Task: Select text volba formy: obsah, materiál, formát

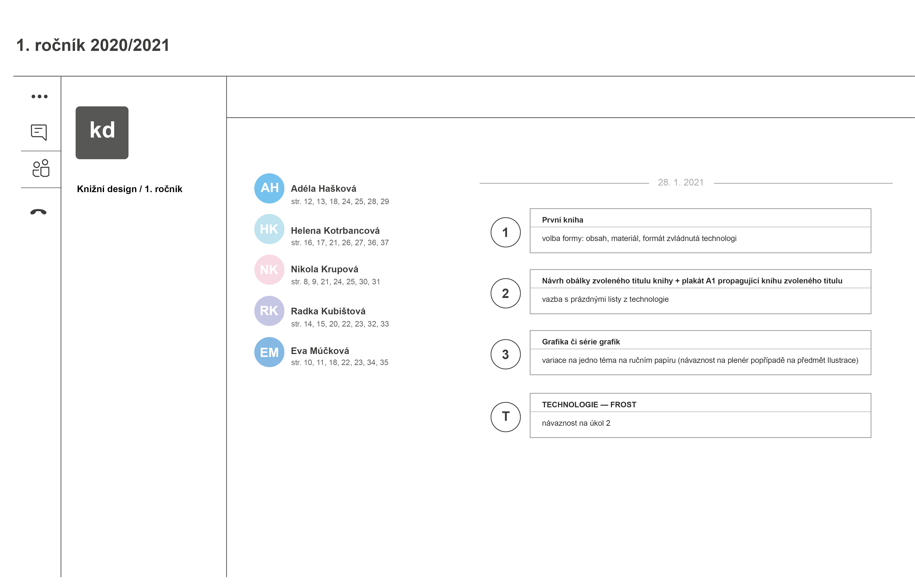Action: click(610, 239)
